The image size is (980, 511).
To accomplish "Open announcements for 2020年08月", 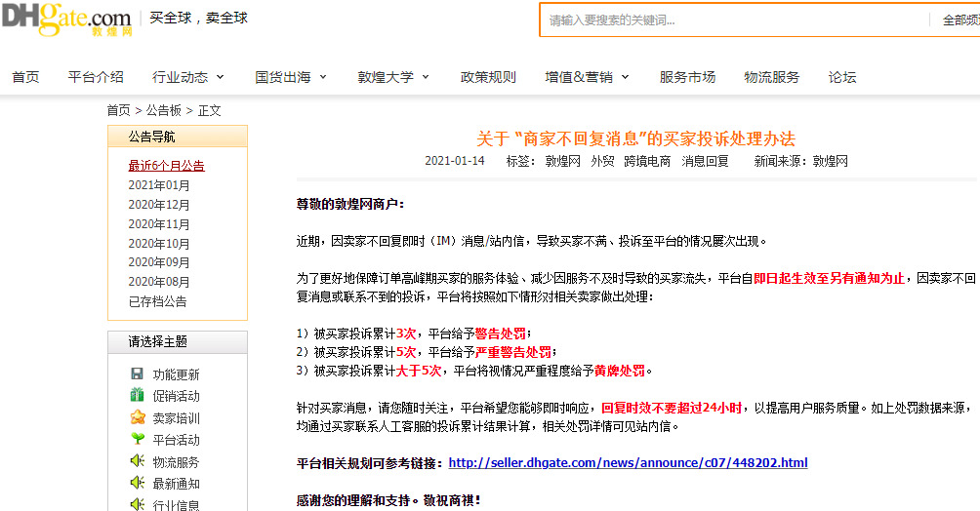I will [159, 282].
